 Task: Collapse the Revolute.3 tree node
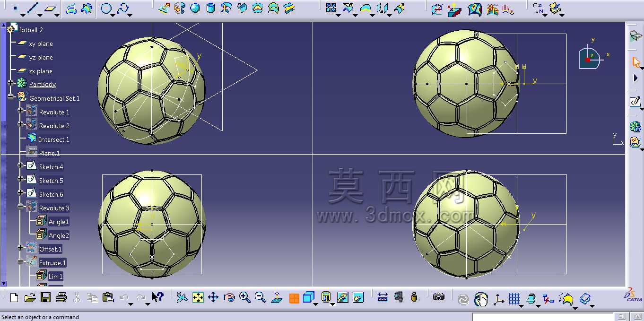pyautogui.click(x=20, y=206)
